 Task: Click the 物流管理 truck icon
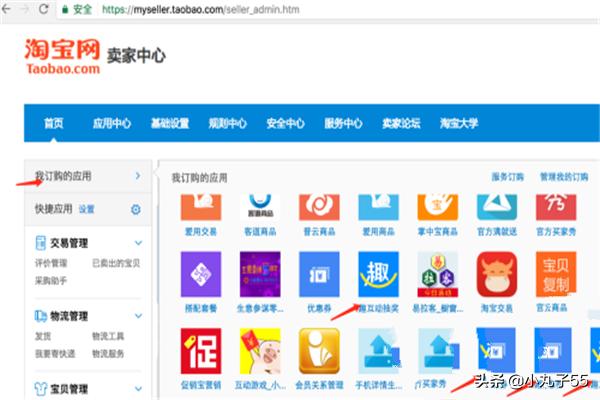tap(41, 316)
